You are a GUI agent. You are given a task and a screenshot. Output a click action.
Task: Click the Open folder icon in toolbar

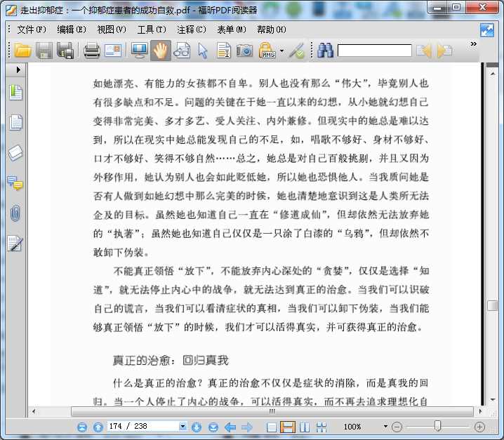click(x=23, y=51)
